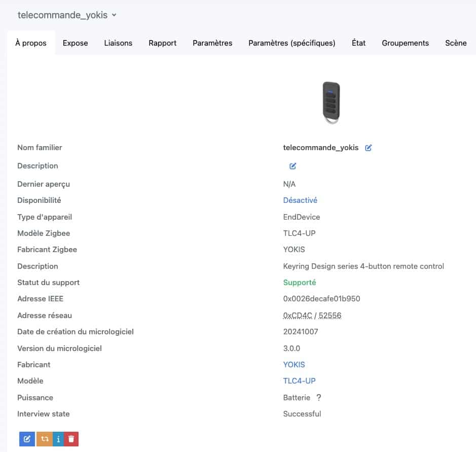Click the blue rename device button
This screenshot has height=452, width=476.
coord(27,439)
